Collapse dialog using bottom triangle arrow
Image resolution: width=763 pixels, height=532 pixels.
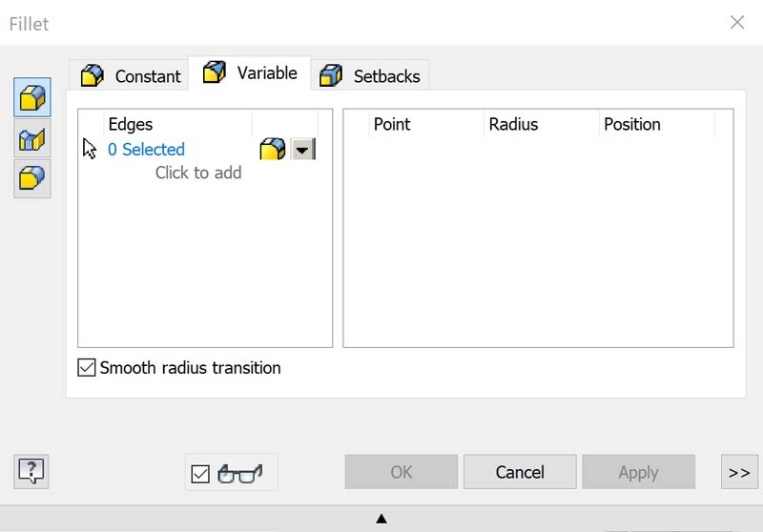(x=381, y=519)
